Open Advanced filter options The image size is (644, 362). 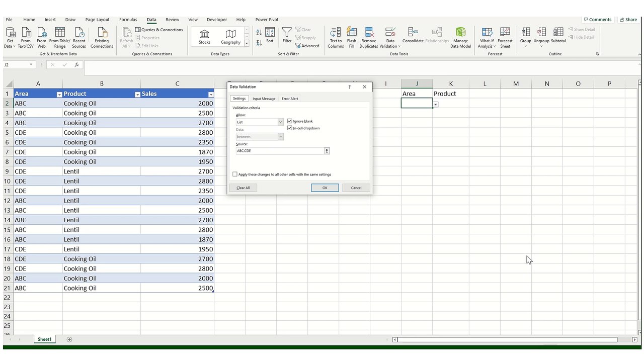tap(307, 46)
